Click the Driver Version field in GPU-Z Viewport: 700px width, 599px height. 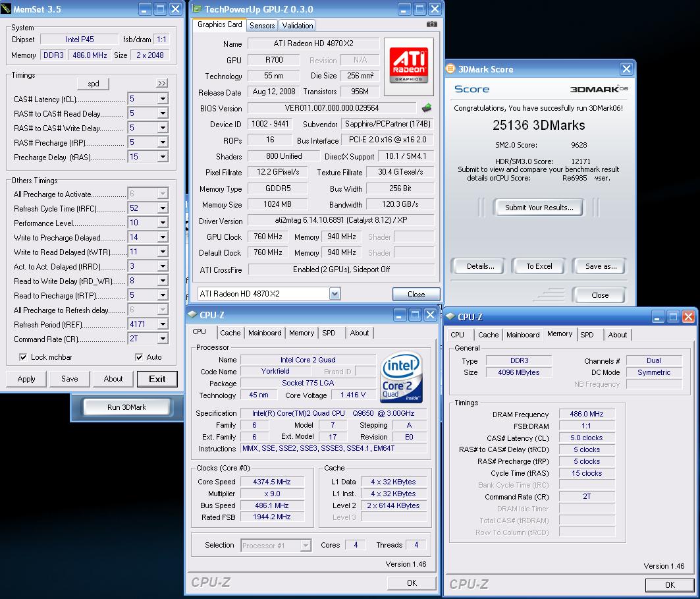point(341,220)
